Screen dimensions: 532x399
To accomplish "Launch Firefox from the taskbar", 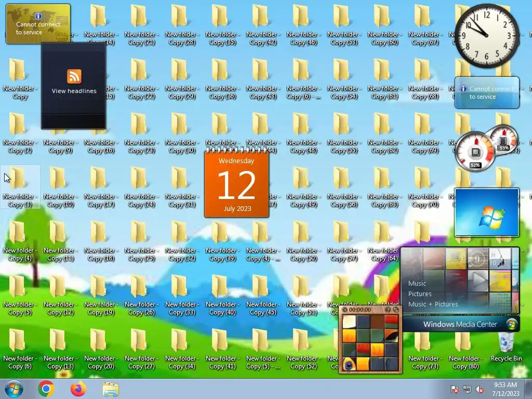I will [x=78, y=389].
